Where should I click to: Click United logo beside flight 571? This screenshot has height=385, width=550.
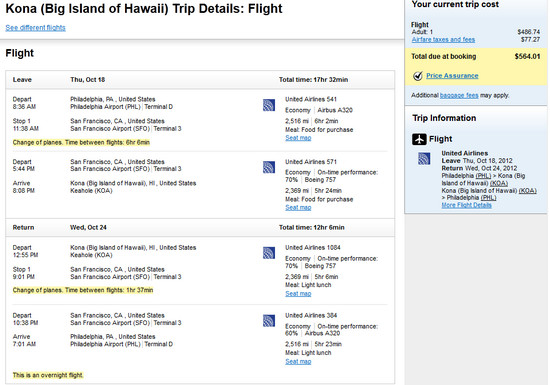269,167
